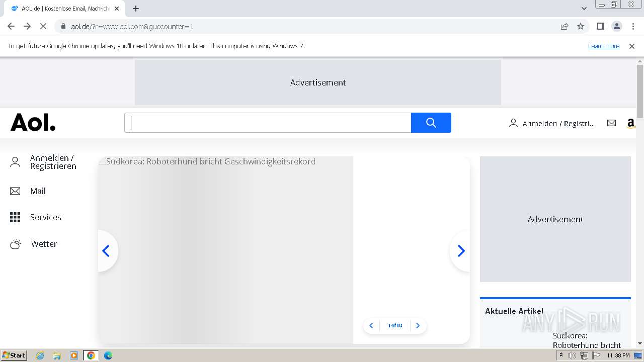Click in the AOL search input field
The height and width of the screenshot is (362, 644).
(x=268, y=123)
